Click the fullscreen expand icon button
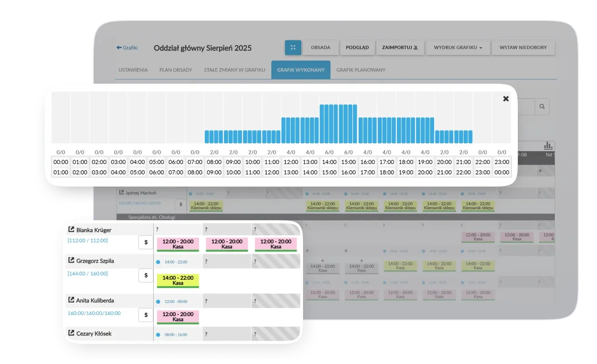Image resolution: width=597 pixels, height=364 pixels. 293,48
